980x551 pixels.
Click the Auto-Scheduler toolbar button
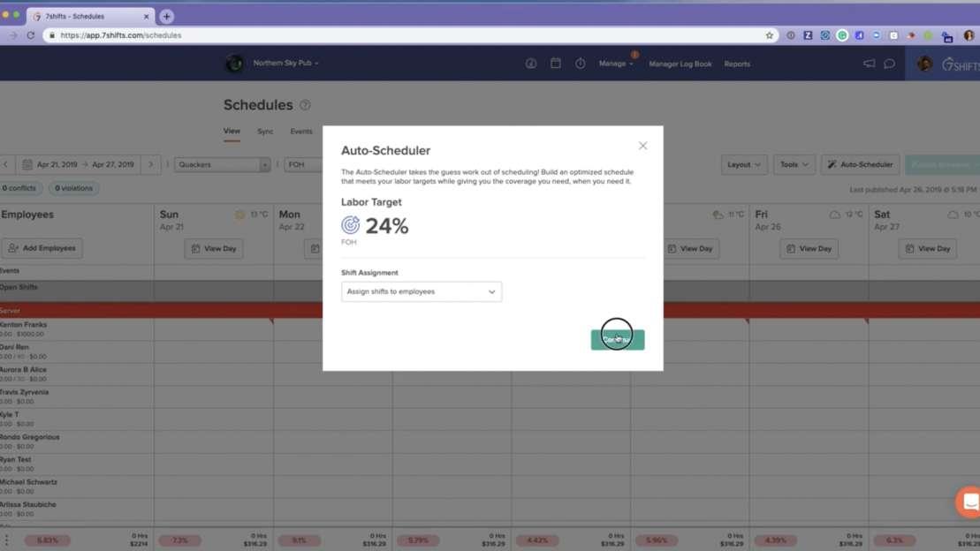(x=859, y=164)
